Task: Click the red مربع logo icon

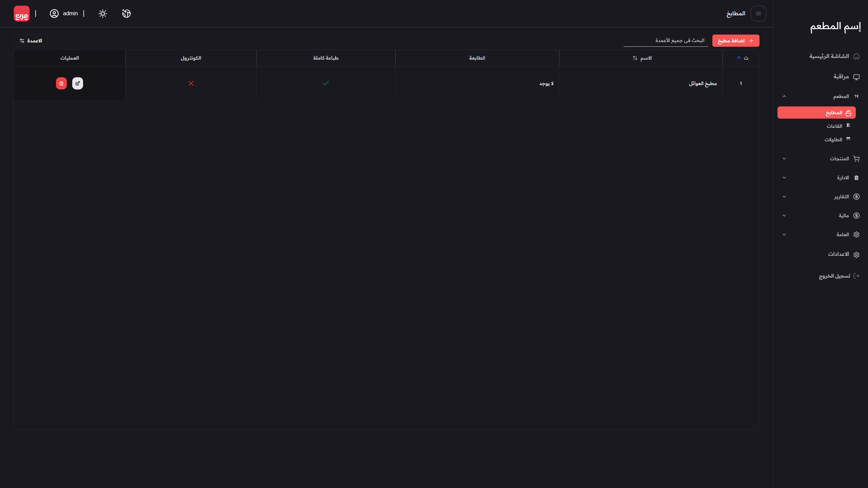Action: point(22,14)
